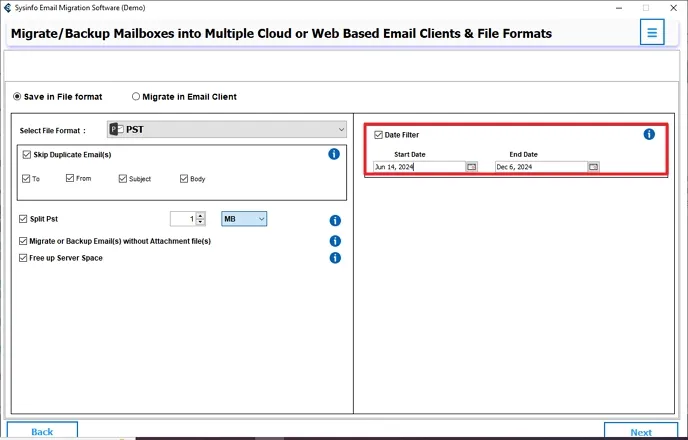Open the MB size unit dropdown
The width and height of the screenshot is (688, 440).
244,219
